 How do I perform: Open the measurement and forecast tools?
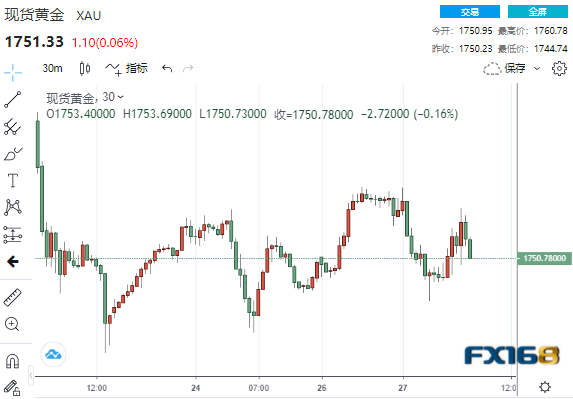tap(13, 235)
